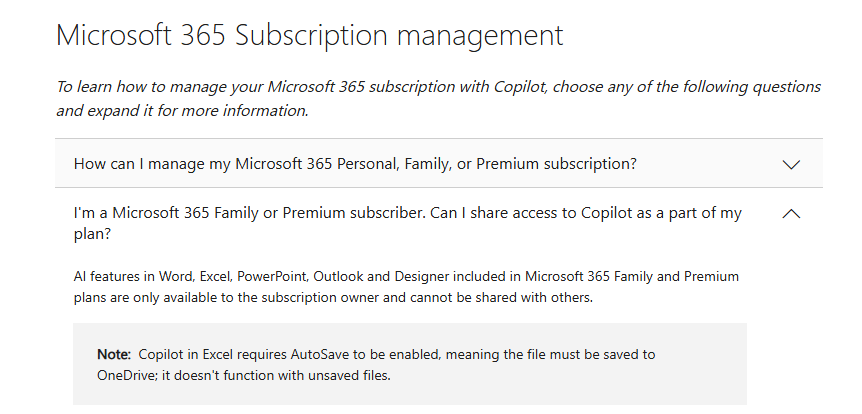Click 'Microsoft 365 Family and Premium' in the answer
This screenshot has width=862, height=414.
pyautogui.click(x=612, y=276)
